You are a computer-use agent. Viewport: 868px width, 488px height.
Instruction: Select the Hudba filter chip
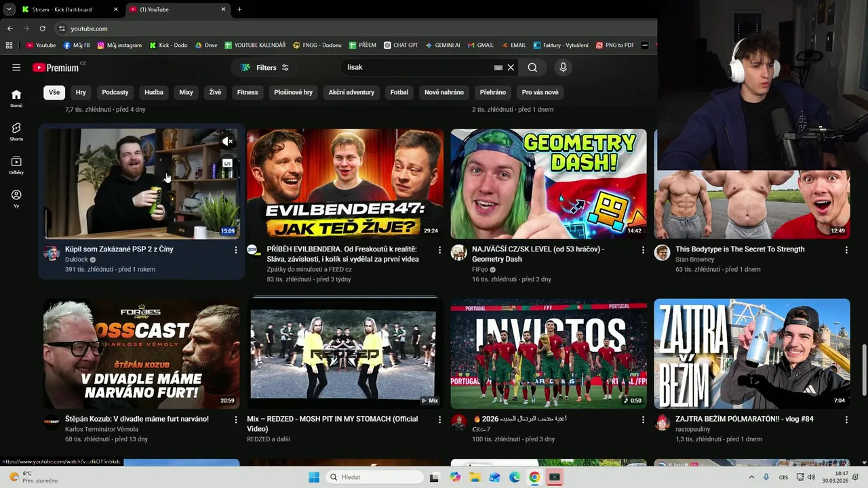[154, 92]
